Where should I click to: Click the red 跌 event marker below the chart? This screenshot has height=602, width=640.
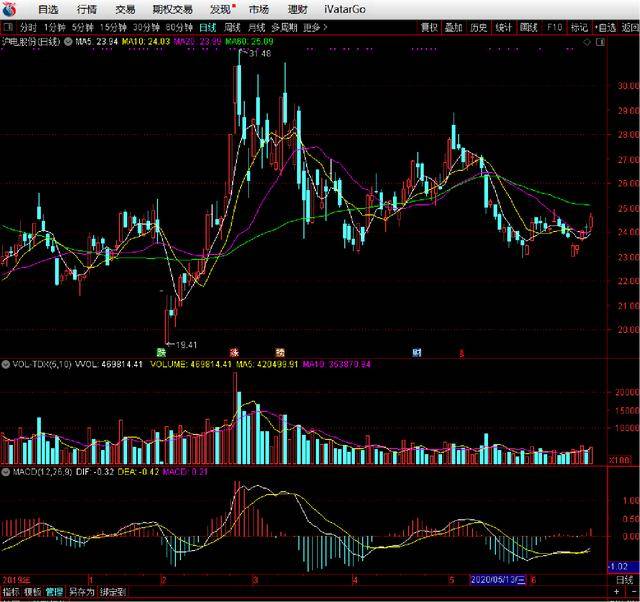tap(236, 352)
